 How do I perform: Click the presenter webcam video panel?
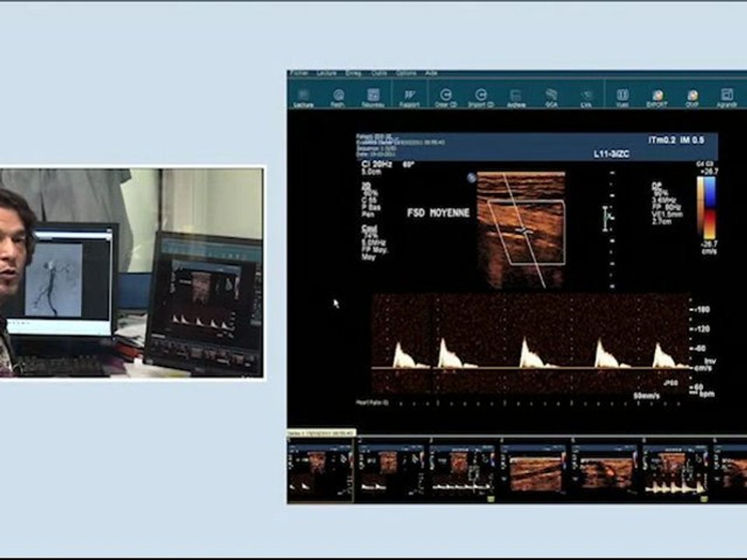[132, 273]
